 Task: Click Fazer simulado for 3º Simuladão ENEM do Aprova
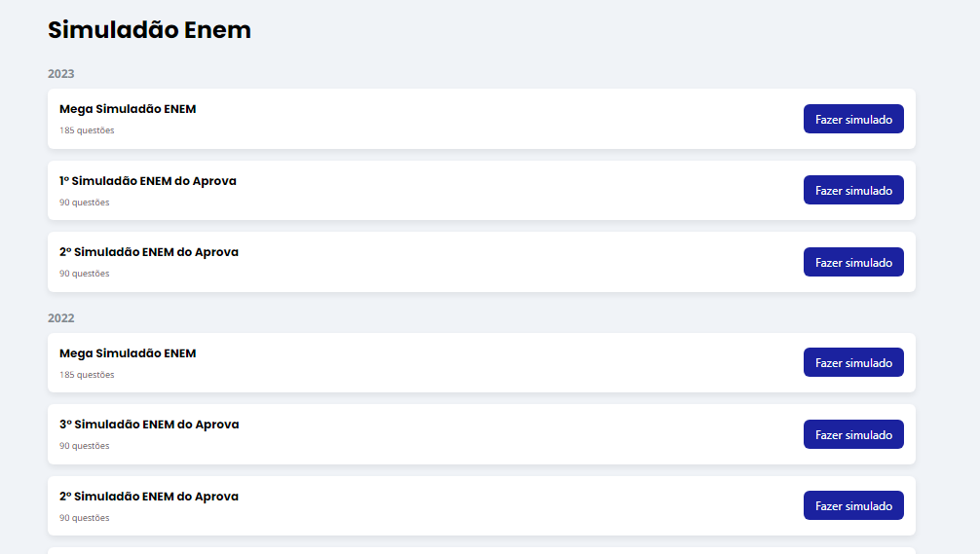853,434
